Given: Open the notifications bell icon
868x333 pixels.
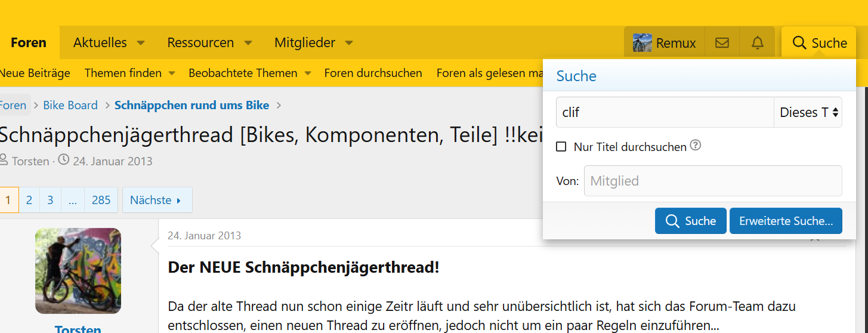Looking at the screenshot, I should pos(757,43).
